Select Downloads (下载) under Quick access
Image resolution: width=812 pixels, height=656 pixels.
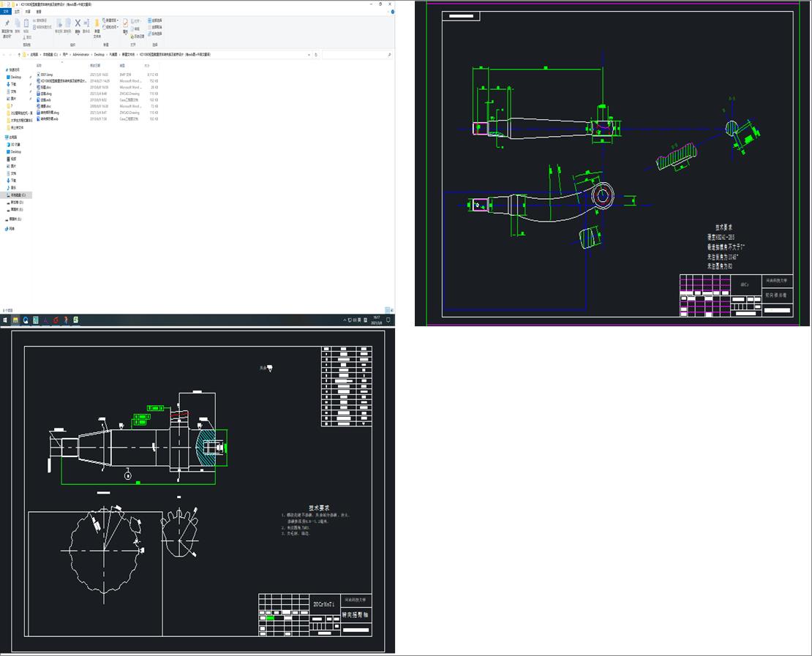(13, 84)
